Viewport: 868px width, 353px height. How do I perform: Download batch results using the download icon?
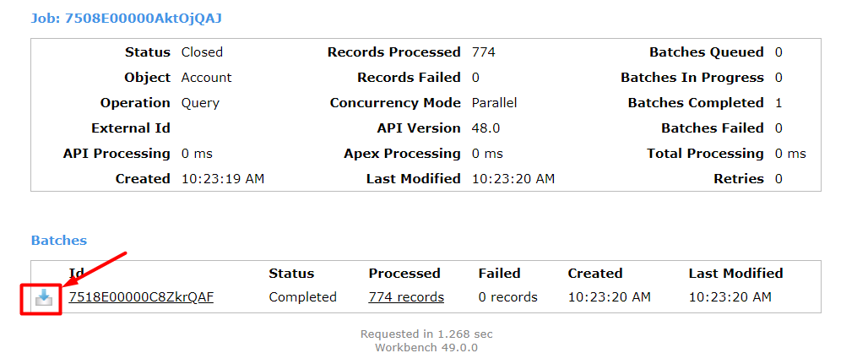[x=44, y=297]
